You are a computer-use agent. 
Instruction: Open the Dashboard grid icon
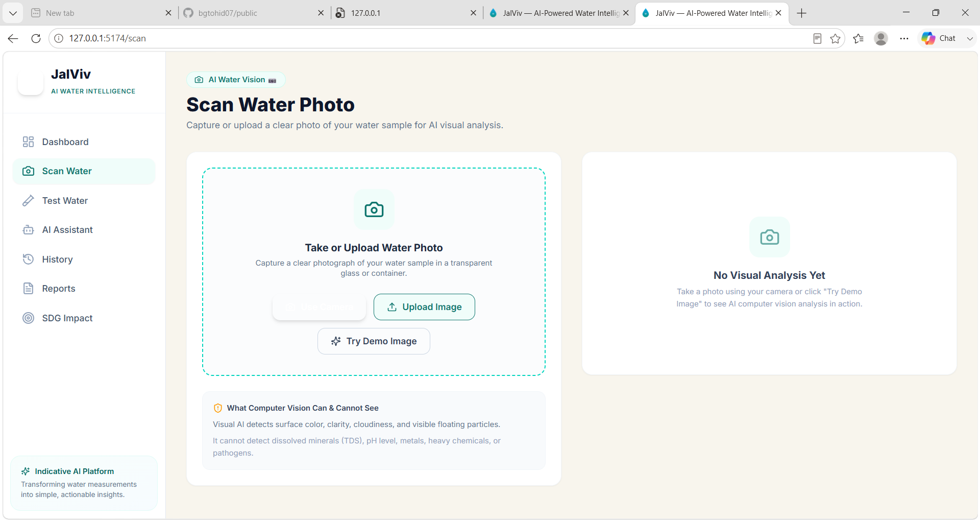pos(28,142)
